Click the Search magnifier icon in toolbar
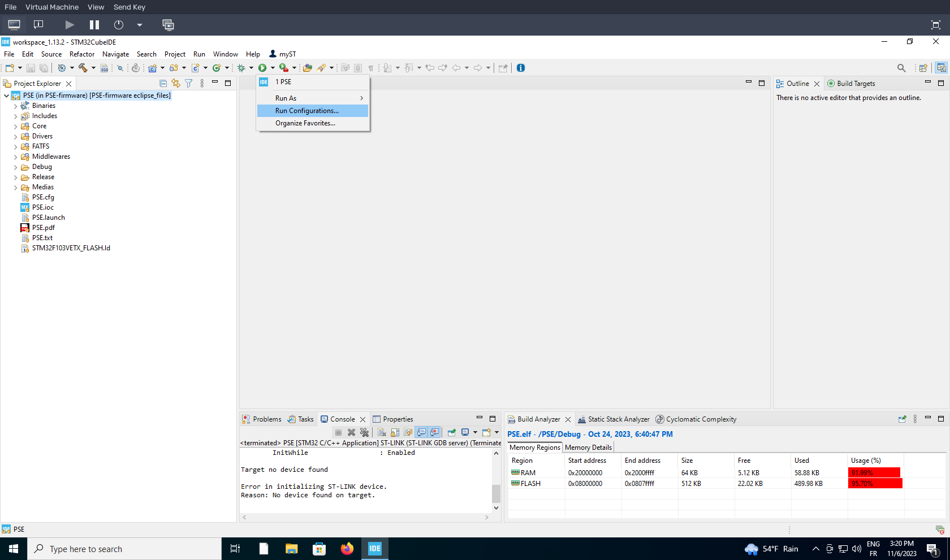Viewport: 950px width, 560px height. pos(901,68)
